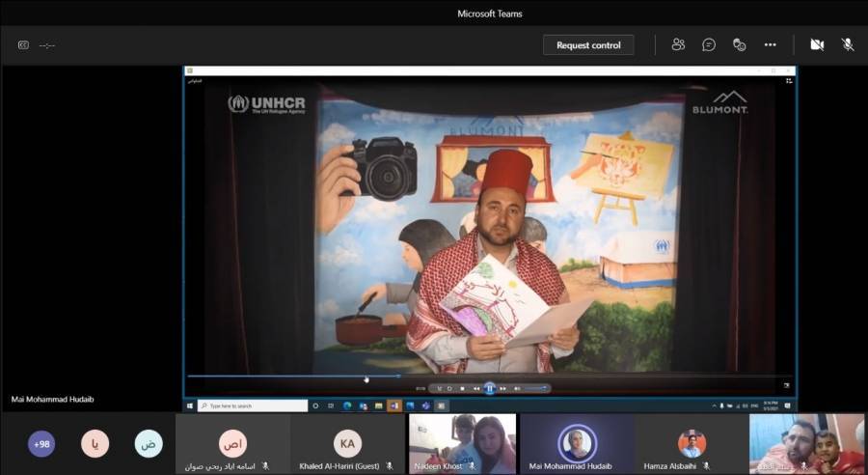The image size is (868, 475).
Task: Click the skip forward media button
Action: click(503, 388)
